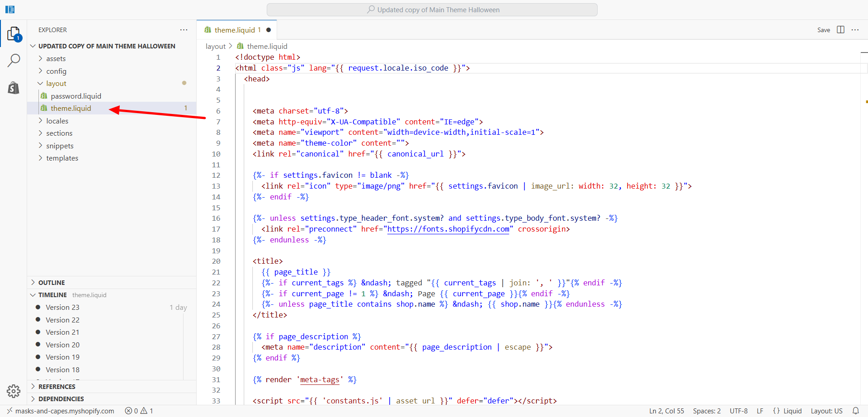Click the Save button
Image resolution: width=868 pixels, height=417 pixels.
[x=823, y=30]
